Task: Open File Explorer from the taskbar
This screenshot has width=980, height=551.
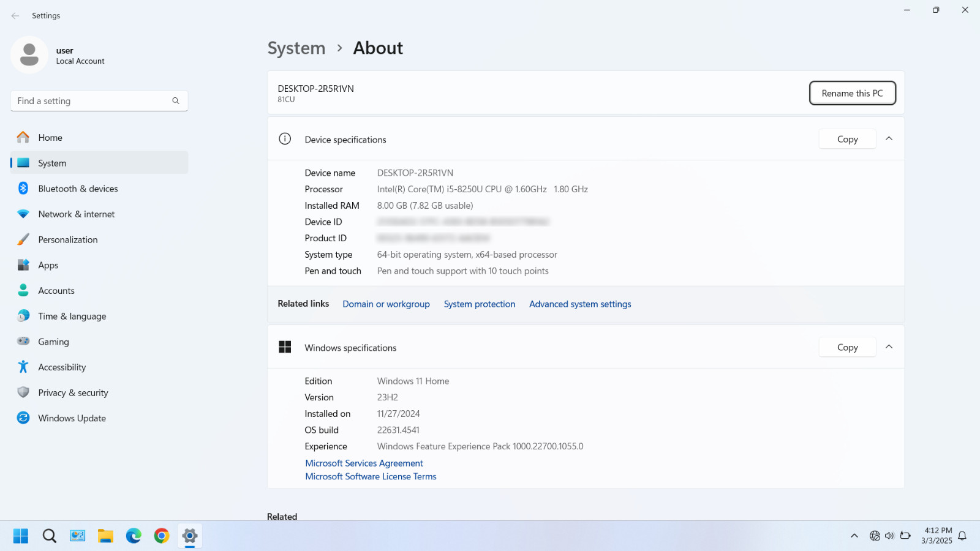Action: coord(105,536)
